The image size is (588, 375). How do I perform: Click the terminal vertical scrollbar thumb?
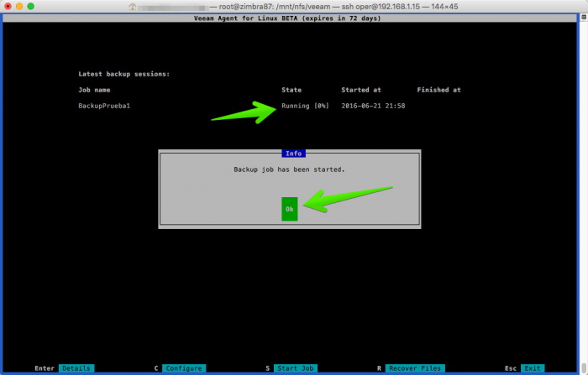click(584, 367)
